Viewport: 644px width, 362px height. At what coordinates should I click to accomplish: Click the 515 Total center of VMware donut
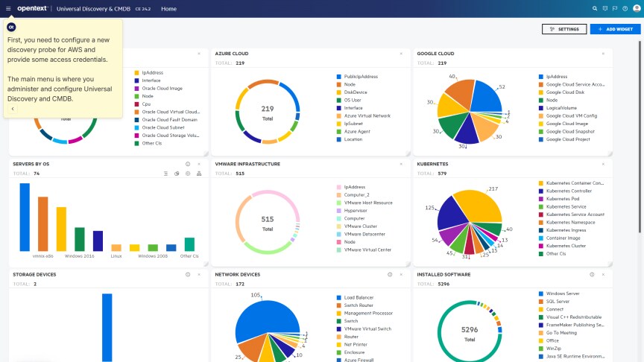(268, 223)
